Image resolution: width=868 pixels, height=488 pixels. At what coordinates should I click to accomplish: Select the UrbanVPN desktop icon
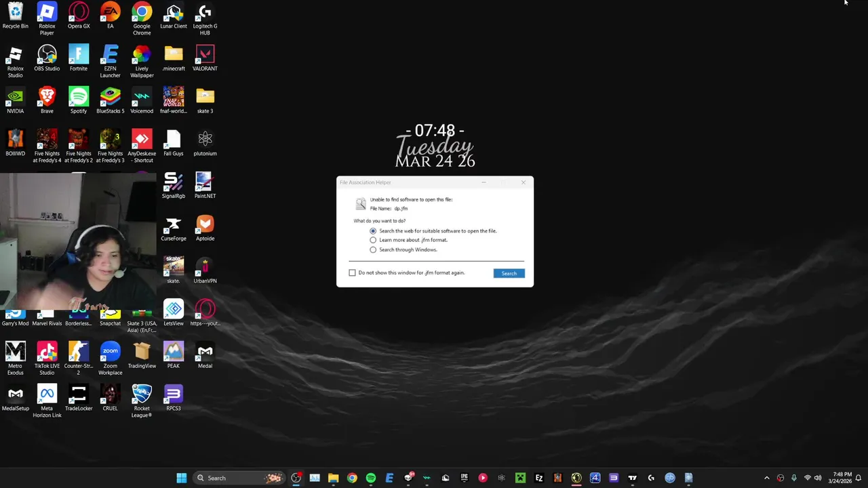(205, 271)
